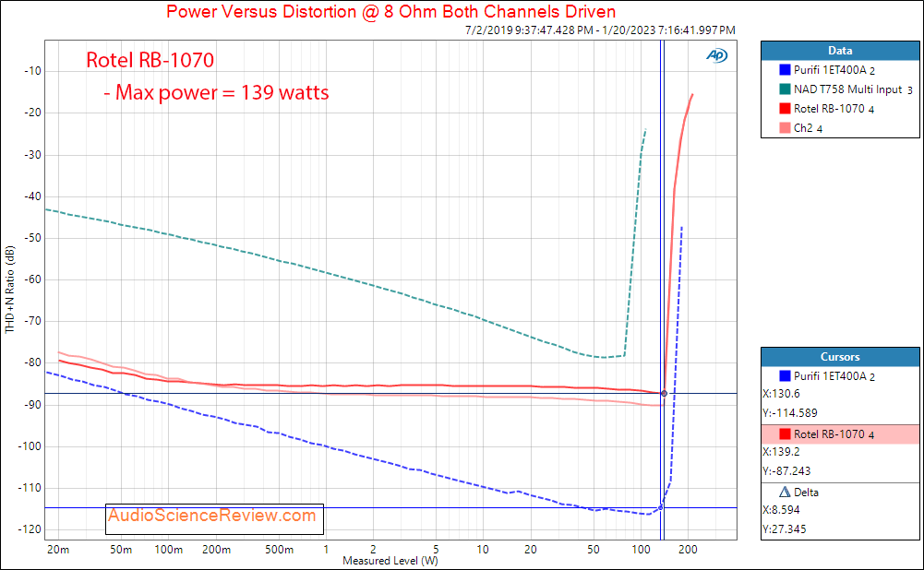The image size is (924, 570).
Task: Click the -50 y-axis tick label
Action: coord(32,239)
